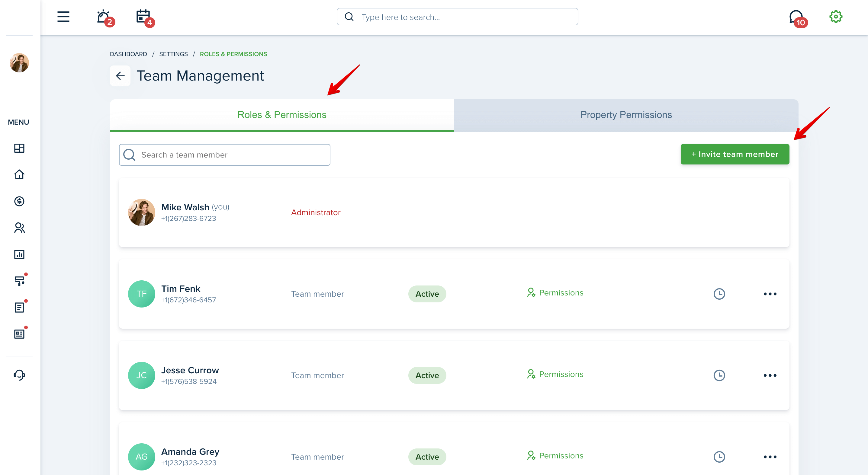This screenshot has width=868, height=475.
Task: Click Mike Walsh's profile photo
Action: coord(142,212)
